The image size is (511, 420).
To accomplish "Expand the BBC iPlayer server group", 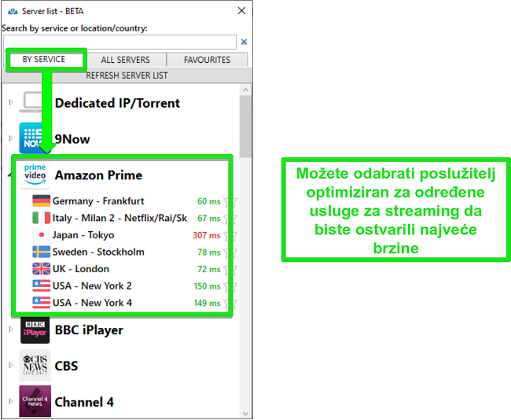I will [11, 329].
